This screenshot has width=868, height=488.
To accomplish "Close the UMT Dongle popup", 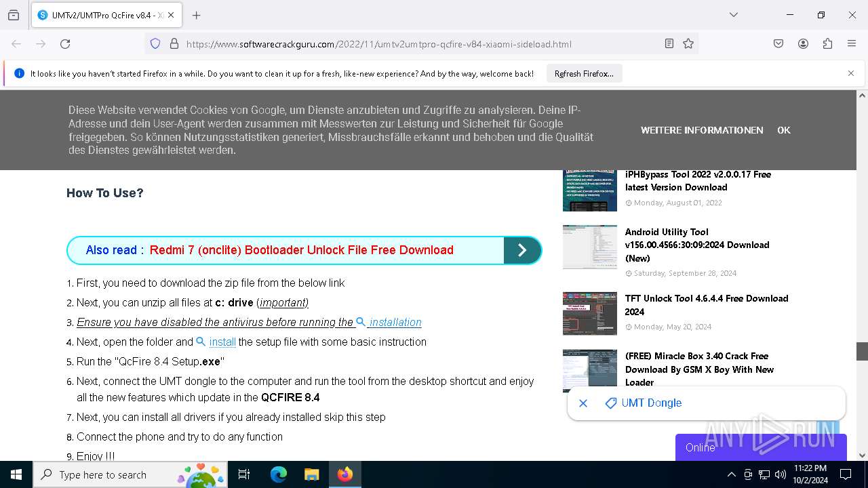I will [x=583, y=403].
